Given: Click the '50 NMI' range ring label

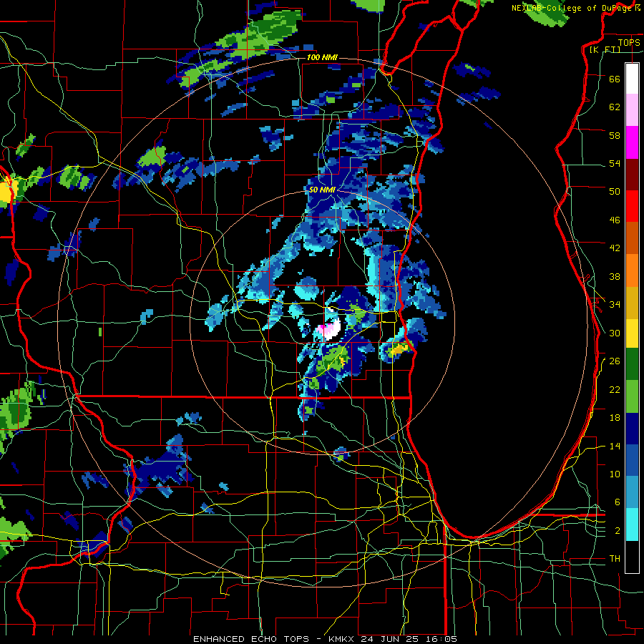Looking at the screenshot, I should (x=322, y=190).
